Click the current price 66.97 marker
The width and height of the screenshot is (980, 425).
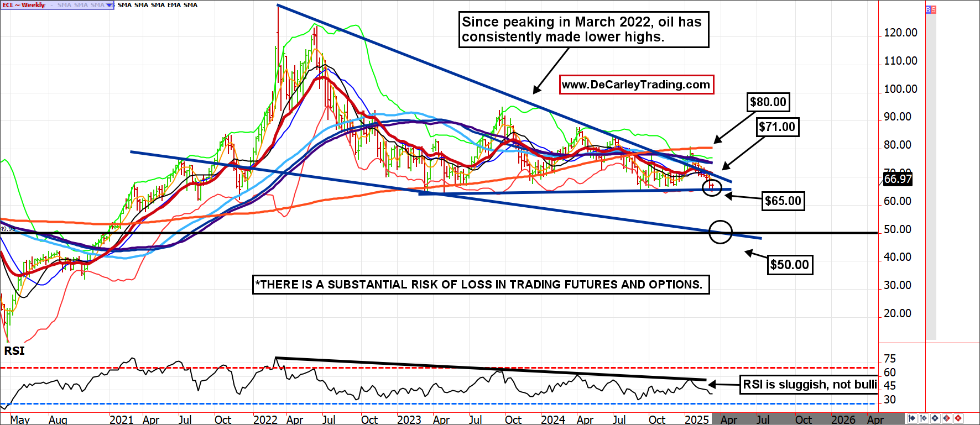tap(897, 179)
